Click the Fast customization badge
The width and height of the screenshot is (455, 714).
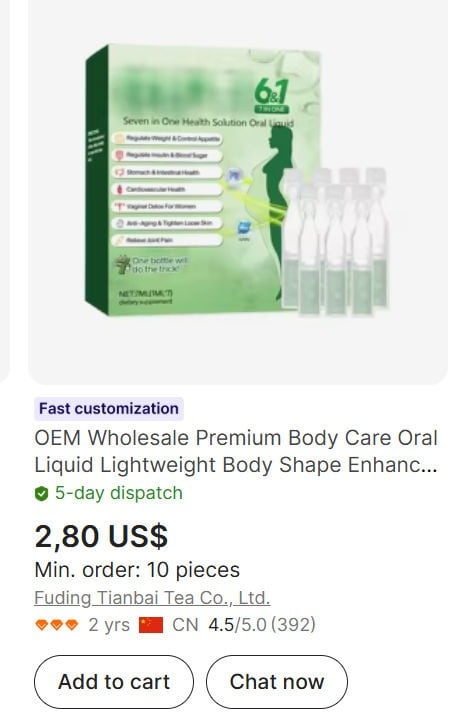[x=109, y=408]
